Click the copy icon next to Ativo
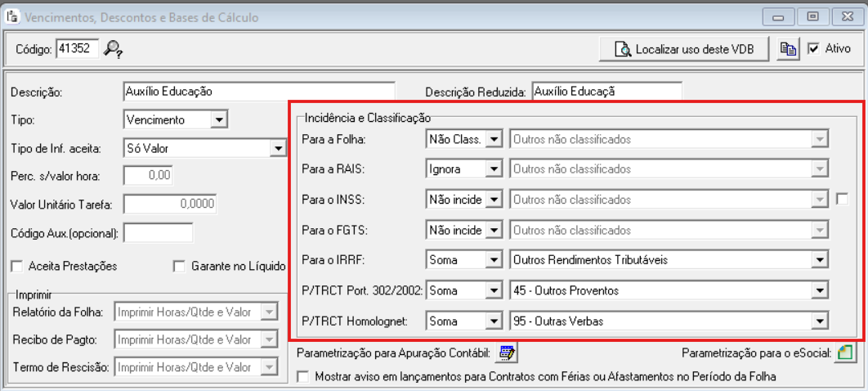The image size is (868, 391). click(x=783, y=49)
